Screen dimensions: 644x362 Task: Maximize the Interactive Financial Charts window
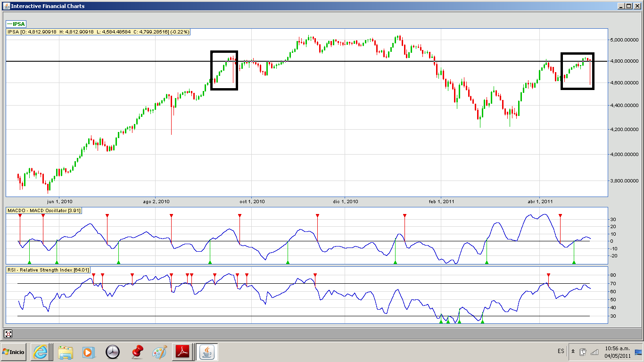[628, 6]
